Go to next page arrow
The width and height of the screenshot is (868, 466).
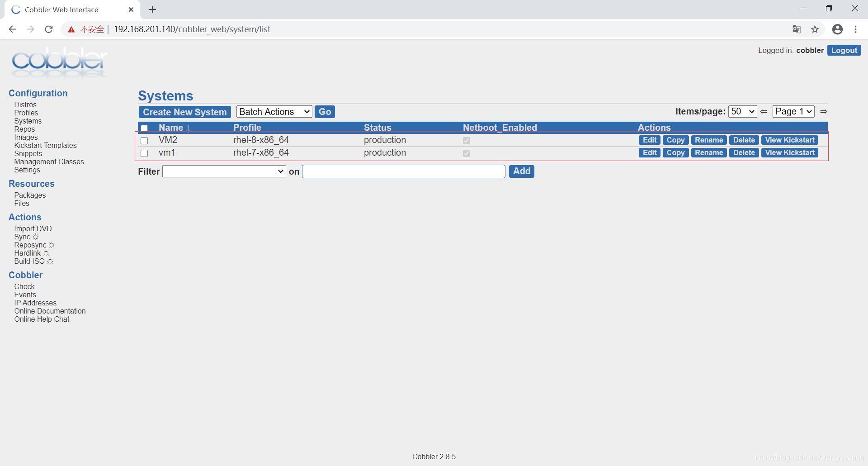coord(824,111)
